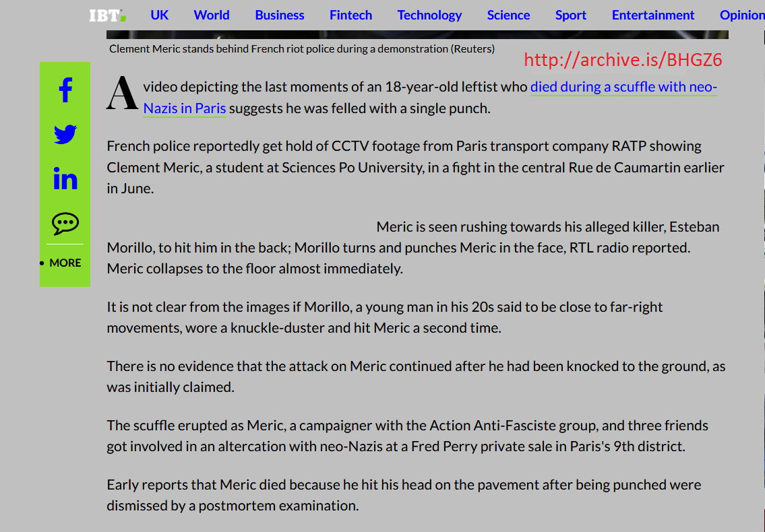Open the Business section
The width and height of the screenshot is (765, 532).
(280, 15)
